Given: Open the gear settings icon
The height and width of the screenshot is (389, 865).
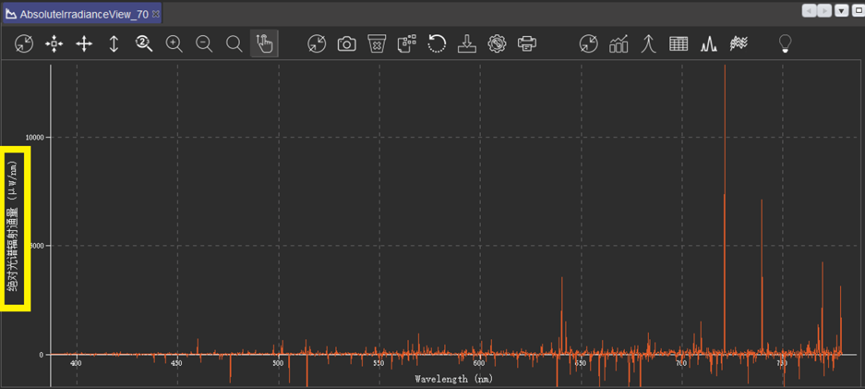Looking at the screenshot, I should pos(497,44).
